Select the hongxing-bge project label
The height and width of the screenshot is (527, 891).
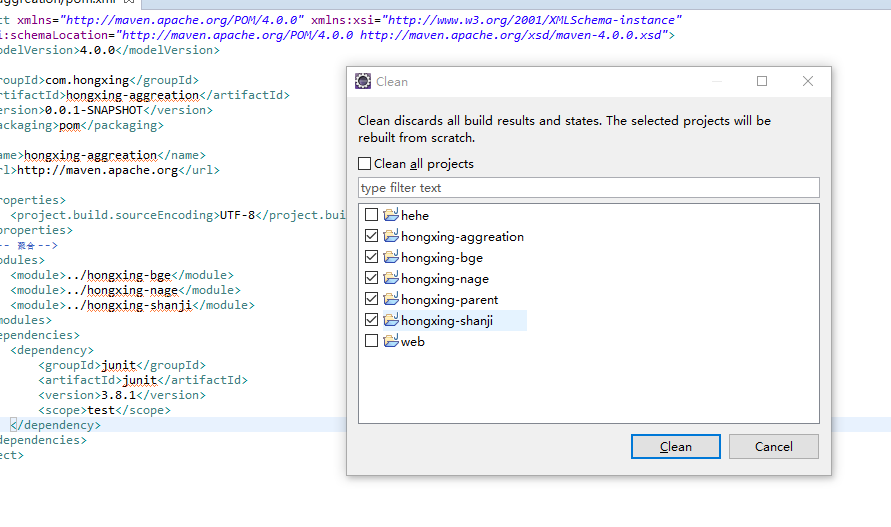coord(442,258)
